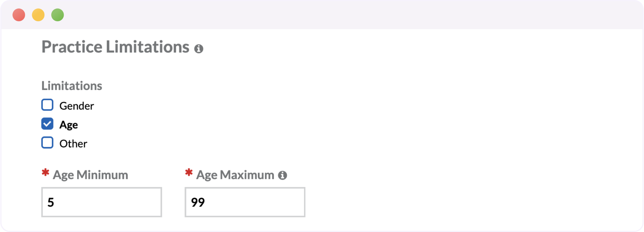644x232 pixels.
Task: Click the Limitations group label
Action: (x=72, y=86)
